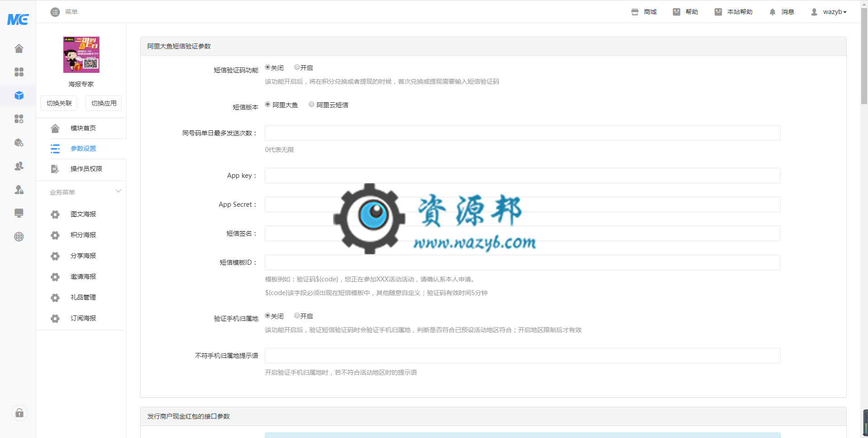Click the gear icon beside 订阅海报
Screen dimensions: 868x438
coord(55,319)
